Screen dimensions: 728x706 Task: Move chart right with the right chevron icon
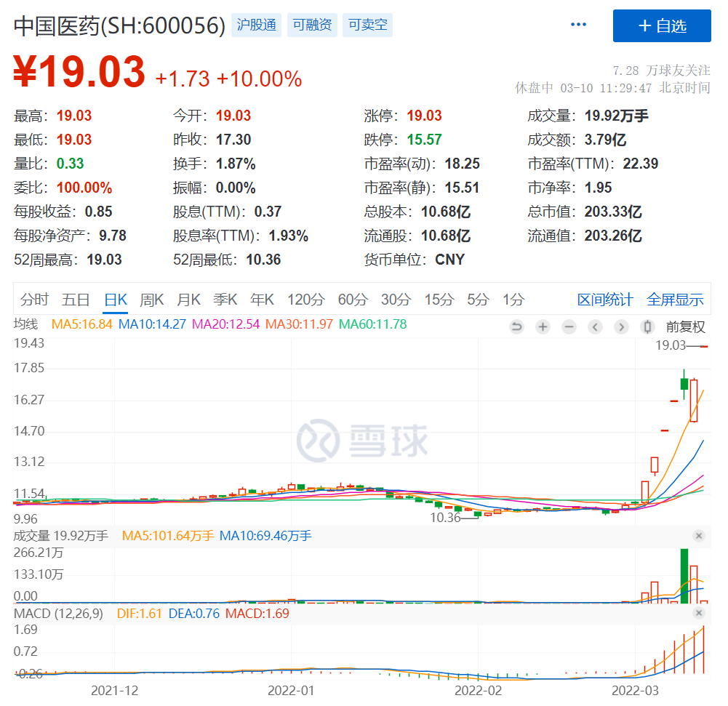(621, 327)
